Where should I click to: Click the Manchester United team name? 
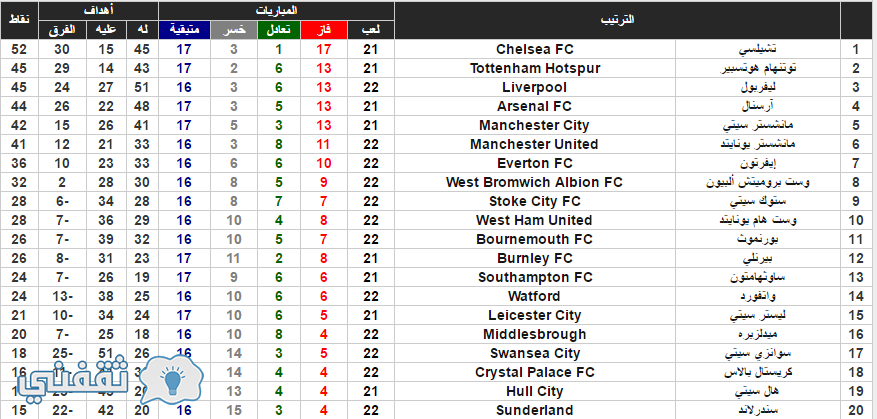[535, 144]
